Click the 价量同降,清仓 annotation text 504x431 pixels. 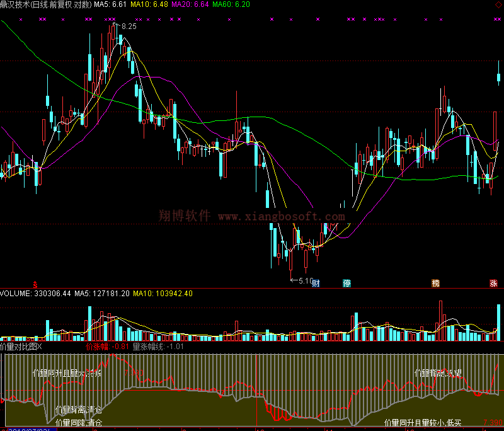coord(79,422)
